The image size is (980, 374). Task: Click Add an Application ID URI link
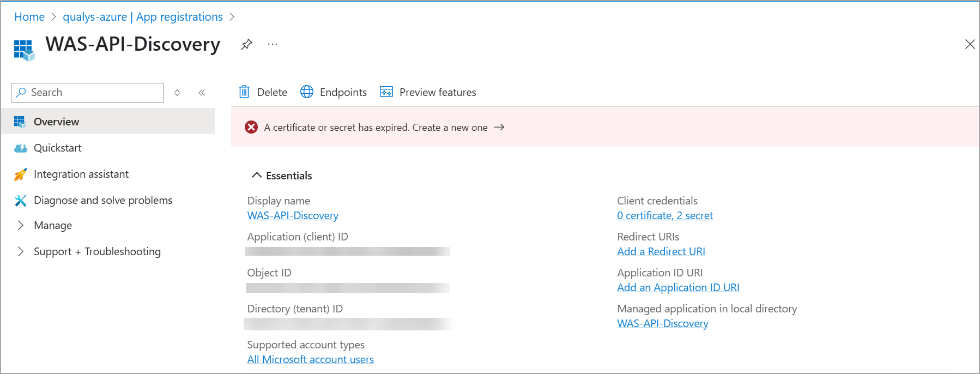coord(678,288)
